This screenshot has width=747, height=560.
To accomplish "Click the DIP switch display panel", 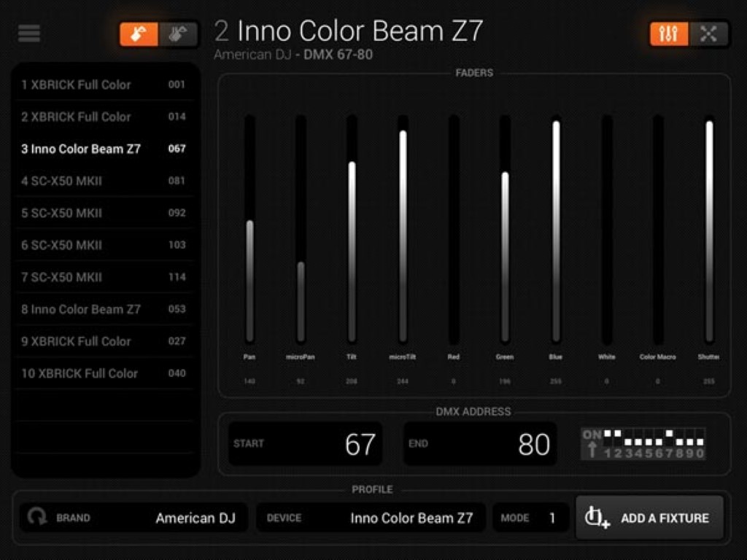I will coord(643,443).
